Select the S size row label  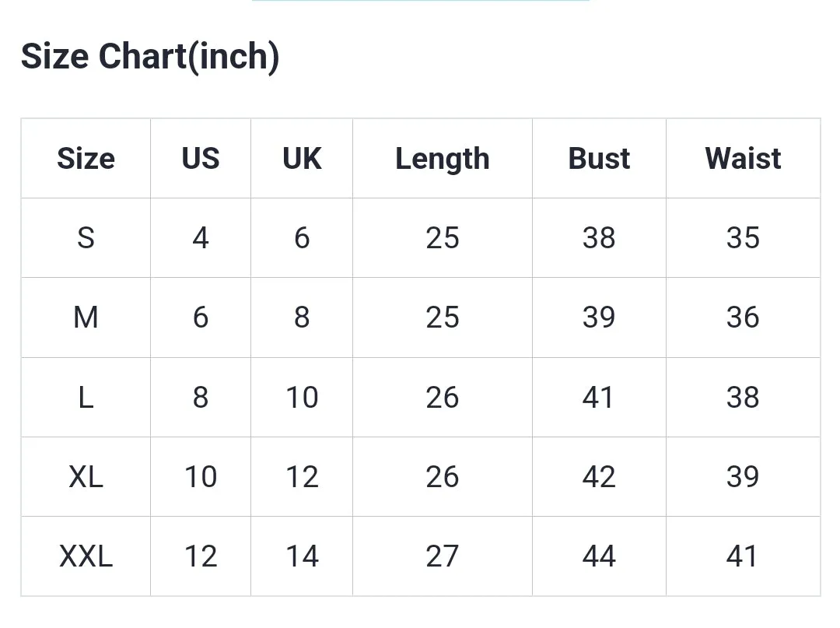pyautogui.click(x=86, y=238)
